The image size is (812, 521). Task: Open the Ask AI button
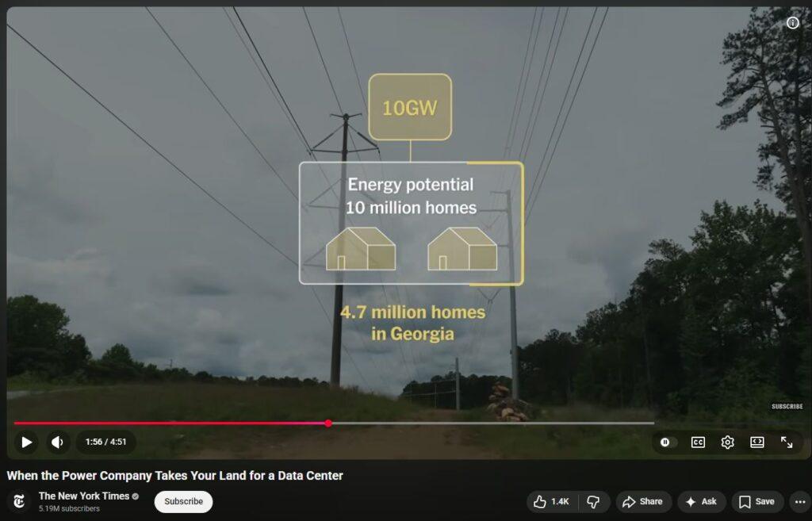click(x=701, y=501)
